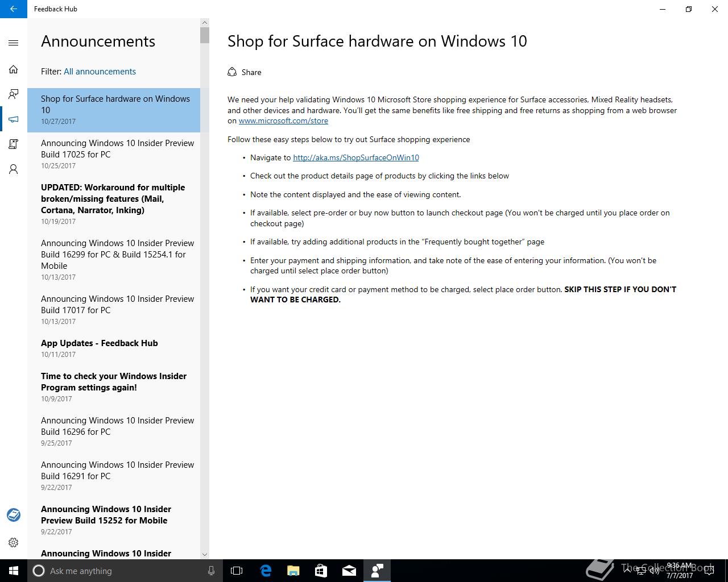The width and height of the screenshot is (728, 582).
Task: Open the Quests clipboard icon
Action: tap(14, 144)
